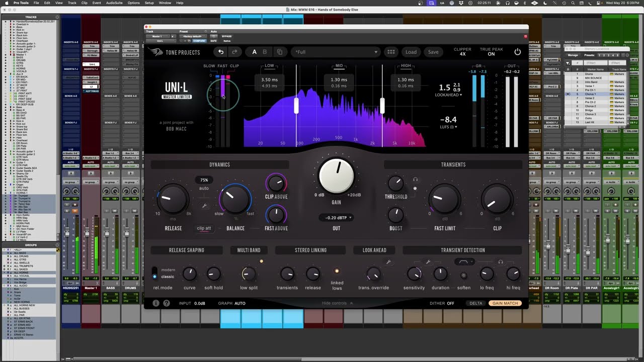
Task: Click the low-mid crossover handle on the spectrum
Action: (x=297, y=106)
